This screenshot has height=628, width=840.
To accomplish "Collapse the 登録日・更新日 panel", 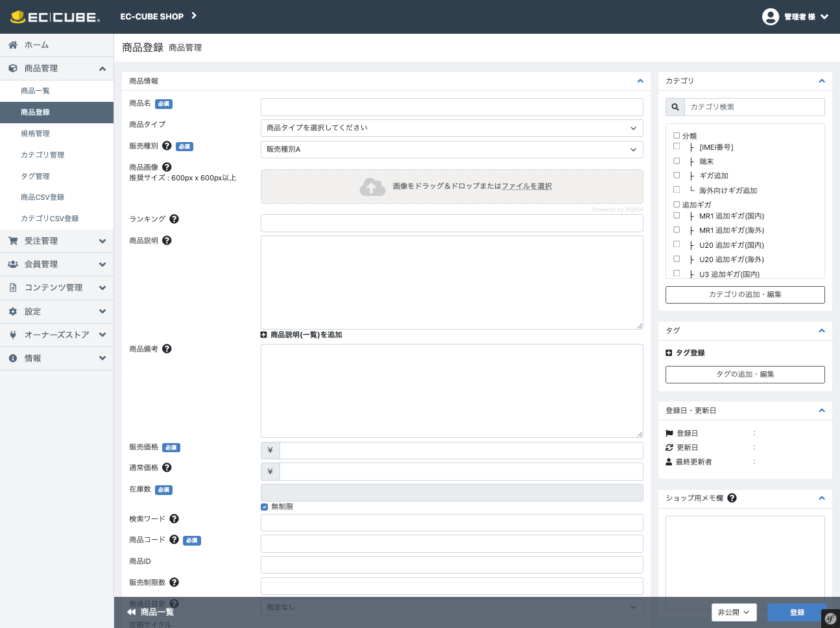I will [822, 411].
